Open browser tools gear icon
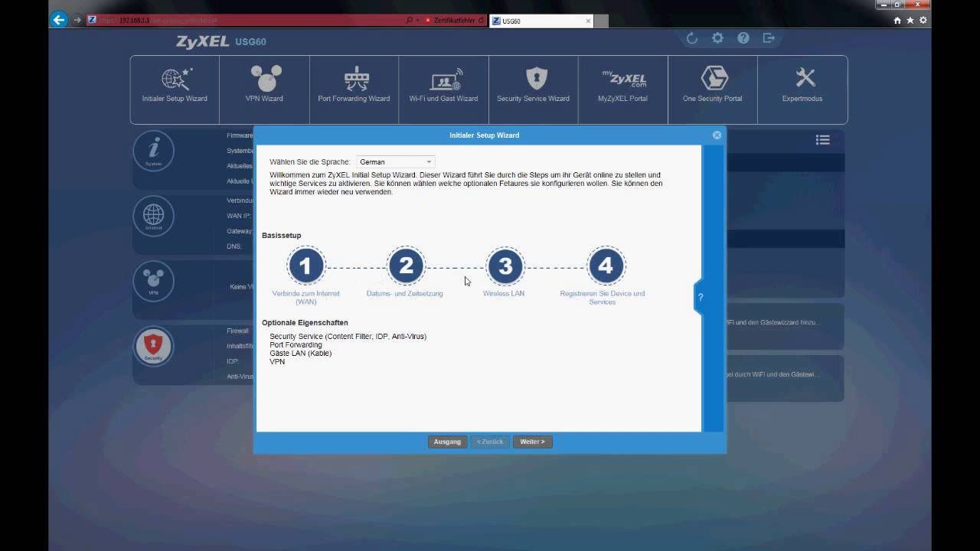 (x=923, y=21)
